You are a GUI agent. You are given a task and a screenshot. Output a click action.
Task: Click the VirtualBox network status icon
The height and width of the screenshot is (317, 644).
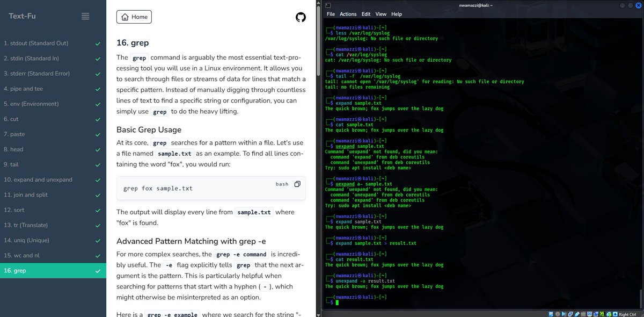(570, 314)
